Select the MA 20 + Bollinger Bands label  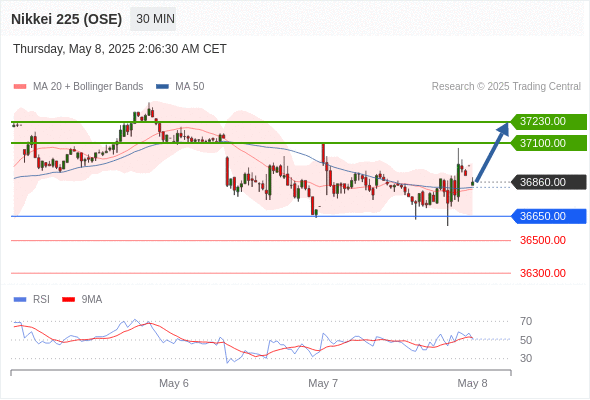[88, 87]
